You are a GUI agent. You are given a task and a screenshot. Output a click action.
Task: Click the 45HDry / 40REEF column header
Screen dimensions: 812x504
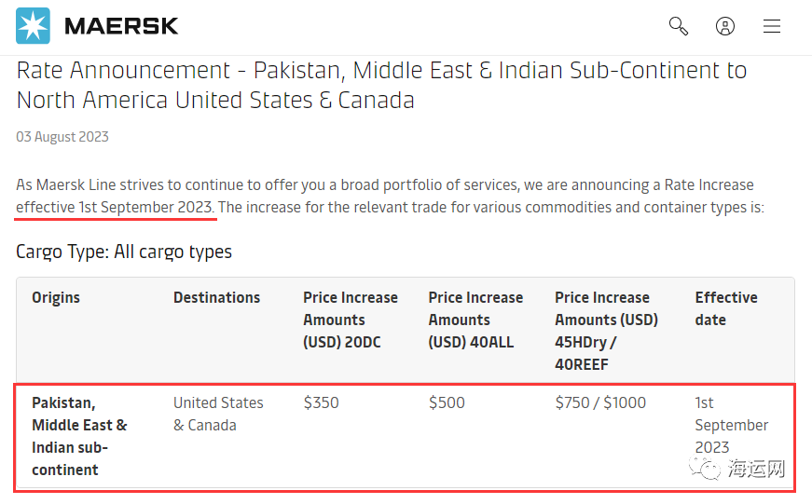tap(606, 331)
